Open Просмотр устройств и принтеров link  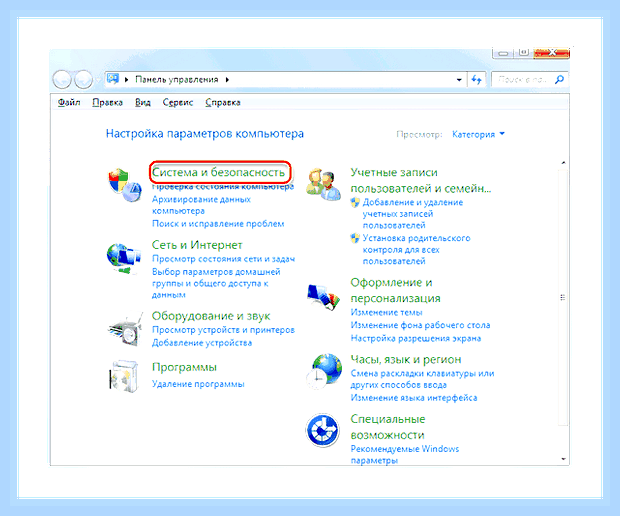223,330
